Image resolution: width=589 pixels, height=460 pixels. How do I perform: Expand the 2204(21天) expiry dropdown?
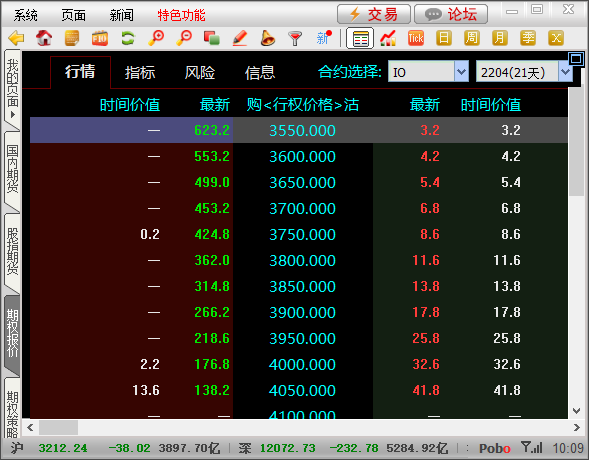pos(565,71)
